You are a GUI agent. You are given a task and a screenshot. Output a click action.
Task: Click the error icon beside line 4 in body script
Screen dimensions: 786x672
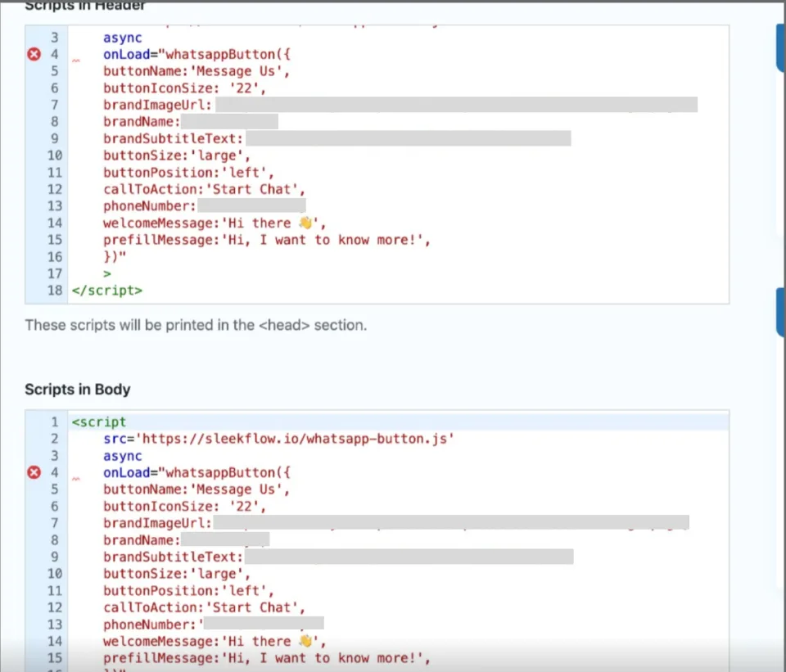[33, 472]
